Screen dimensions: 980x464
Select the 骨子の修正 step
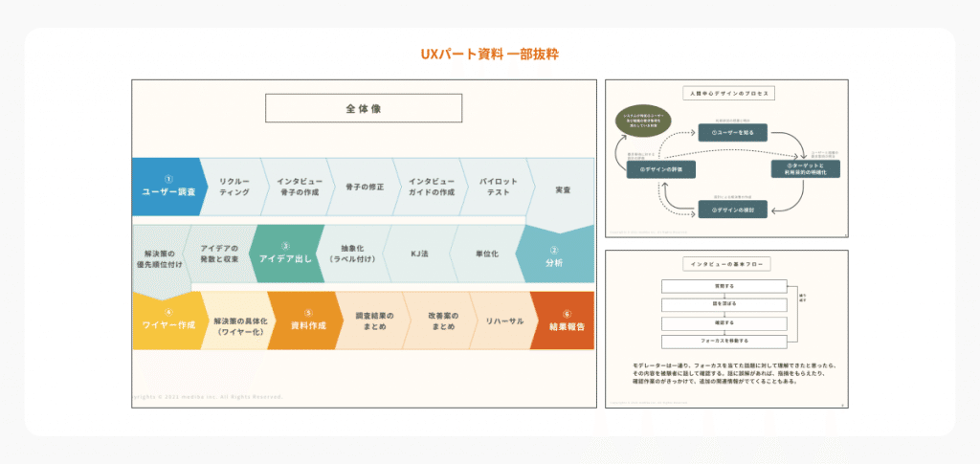365,187
